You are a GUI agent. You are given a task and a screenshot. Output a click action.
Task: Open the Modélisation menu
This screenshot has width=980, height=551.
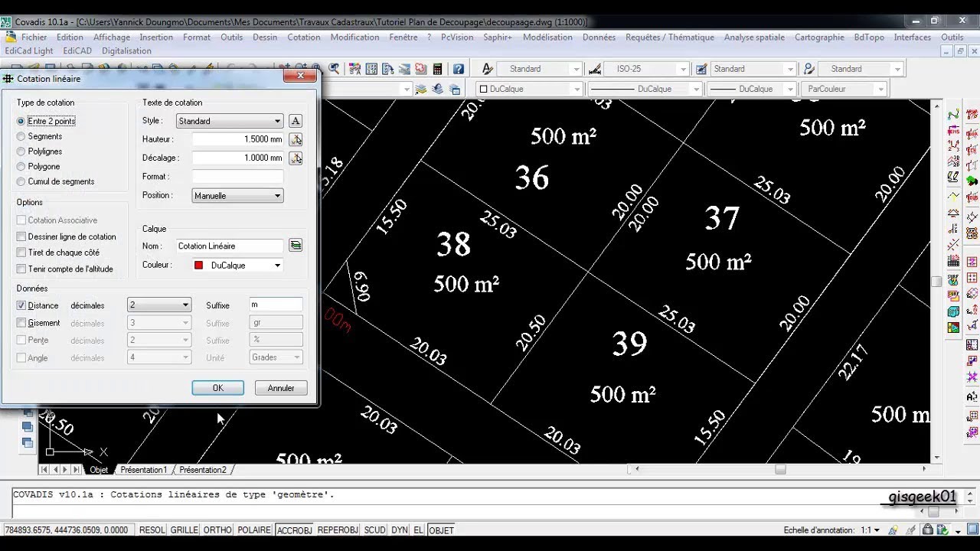pos(547,37)
